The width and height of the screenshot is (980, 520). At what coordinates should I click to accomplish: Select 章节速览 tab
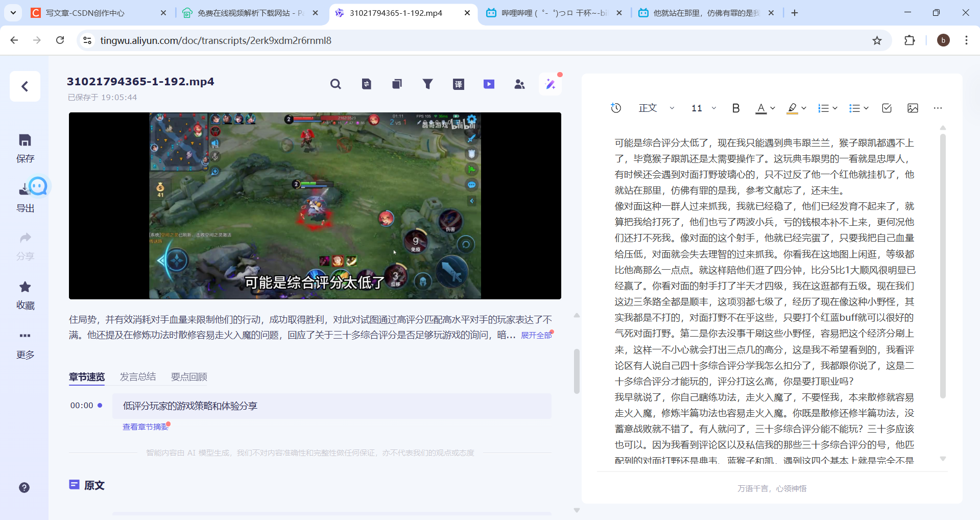point(87,377)
